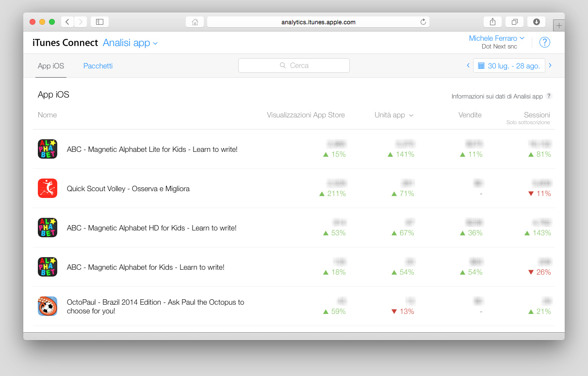Image resolution: width=588 pixels, height=376 pixels.
Task: Expand the Analisi app dropdown
Action: (131, 43)
